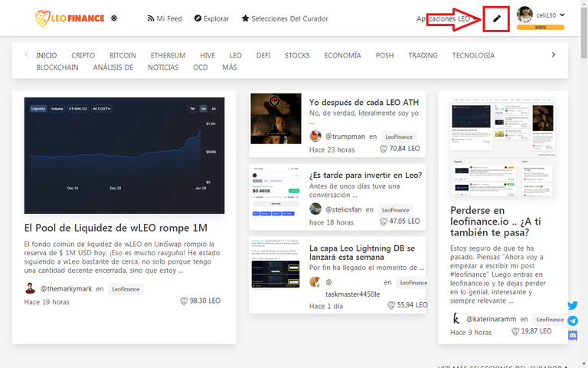Open the katerinaramm author avatar

click(x=456, y=319)
